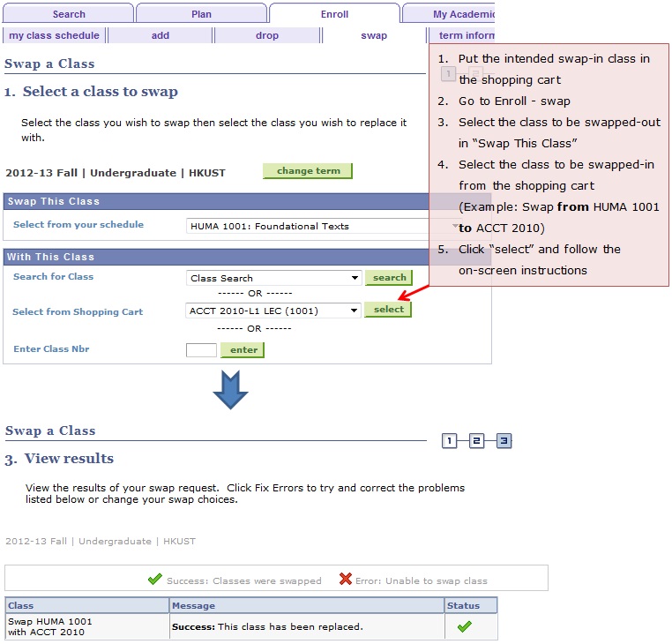
Task: Switch to the Search tab
Action: pos(69,14)
